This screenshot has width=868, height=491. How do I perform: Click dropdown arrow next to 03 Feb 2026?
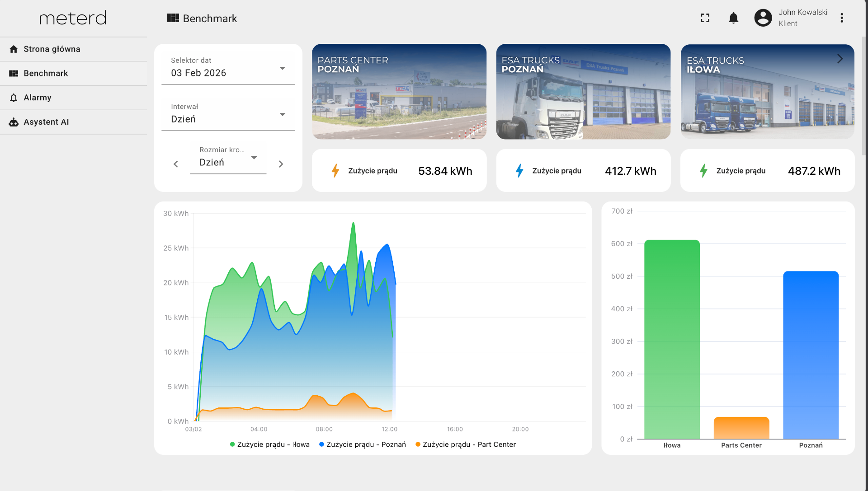(x=283, y=68)
